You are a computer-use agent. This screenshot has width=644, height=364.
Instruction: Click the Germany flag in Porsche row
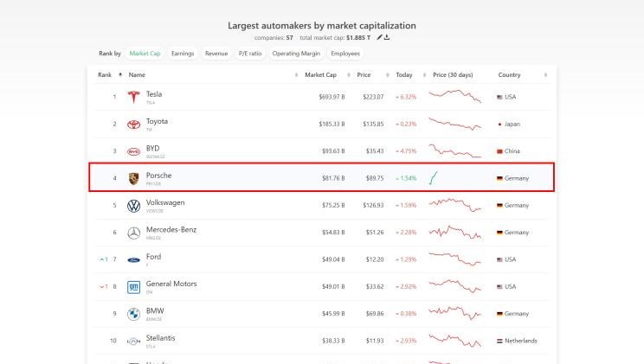pos(499,178)
